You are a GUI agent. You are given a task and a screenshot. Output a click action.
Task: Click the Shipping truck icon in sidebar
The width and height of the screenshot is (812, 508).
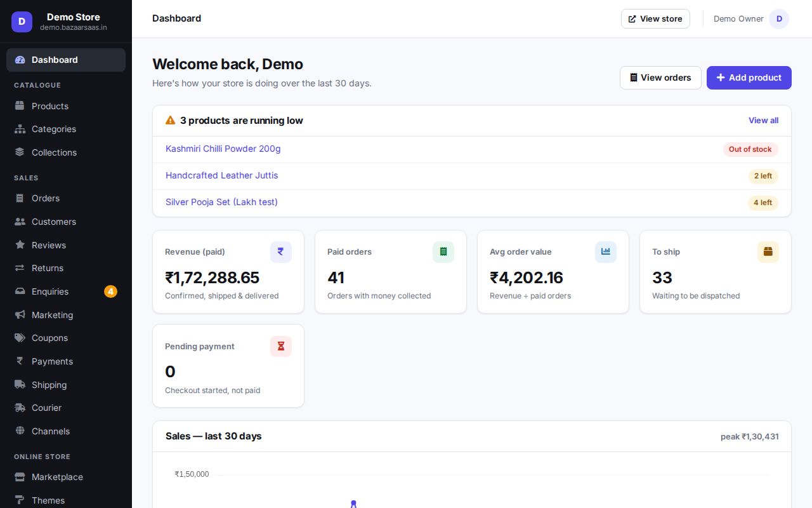[x=20, y=385]
